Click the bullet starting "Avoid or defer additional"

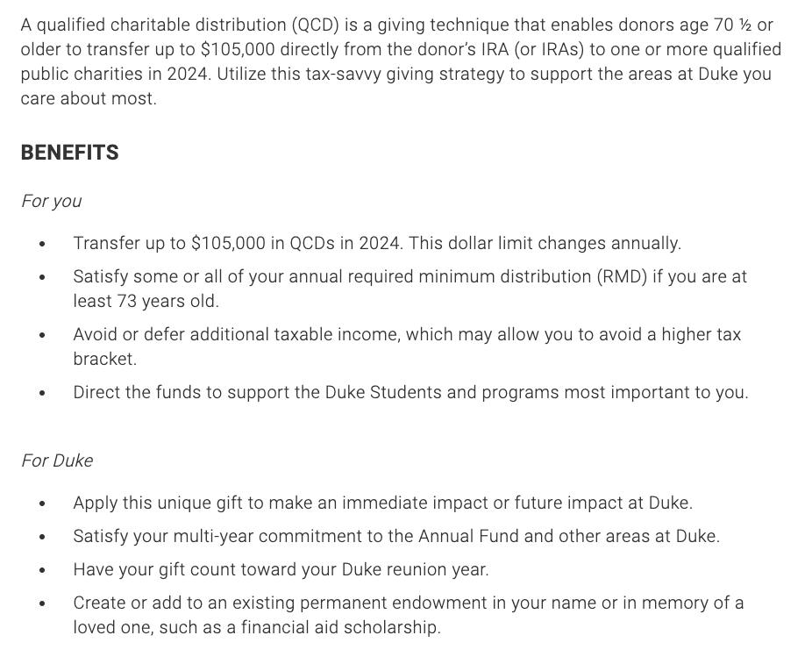[x=407, y=346]
